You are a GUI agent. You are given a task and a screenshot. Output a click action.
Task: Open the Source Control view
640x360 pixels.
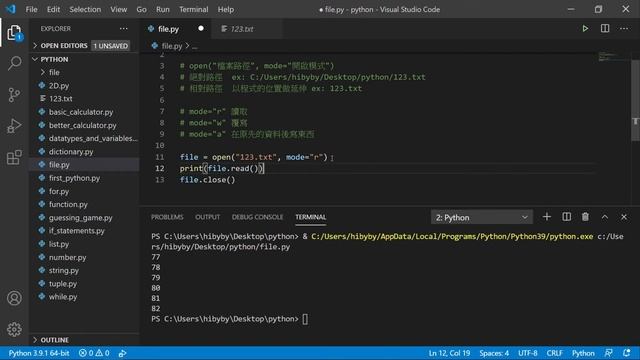click(x=14, y=95)
